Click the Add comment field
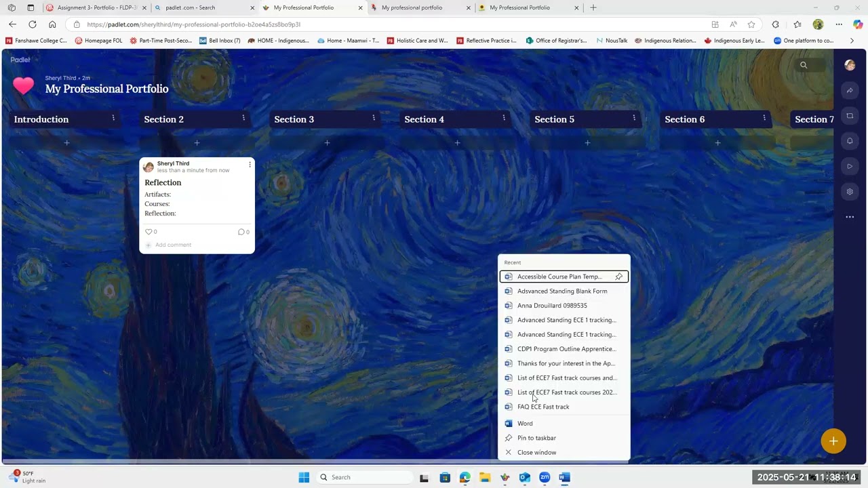This screenshot has width=868, height=488. 173,245
